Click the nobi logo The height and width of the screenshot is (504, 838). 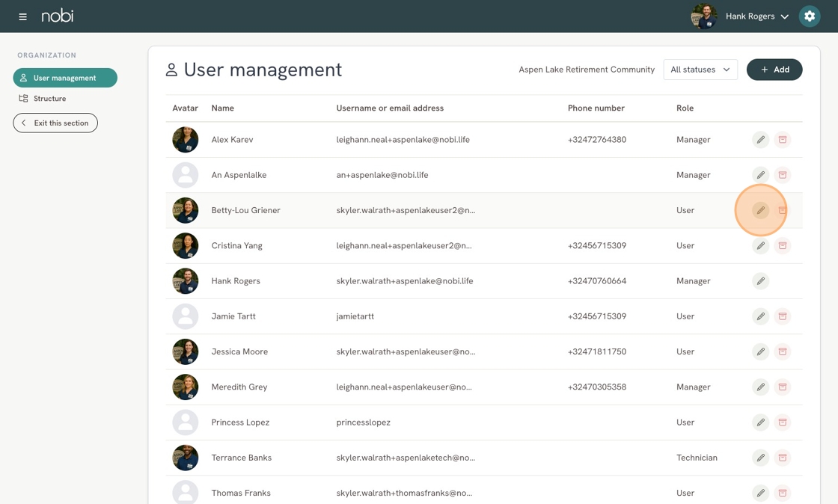(58, 16)
